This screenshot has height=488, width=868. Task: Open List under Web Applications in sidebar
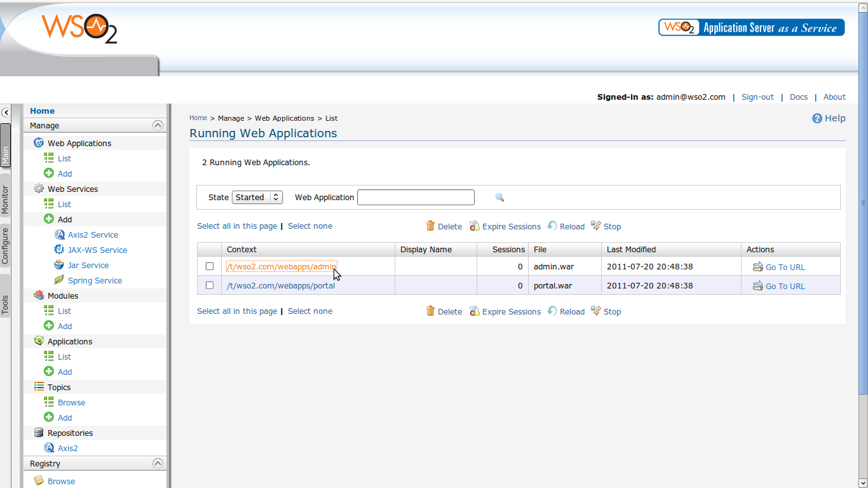click(x=64, y=158)
